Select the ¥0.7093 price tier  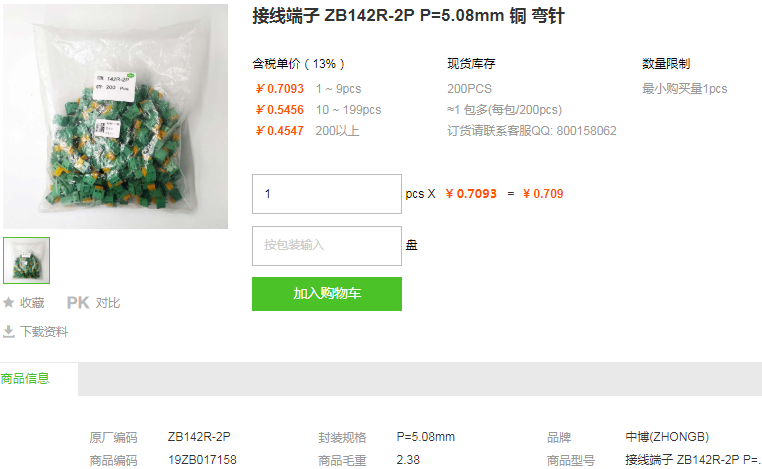[x=279, y=89]
